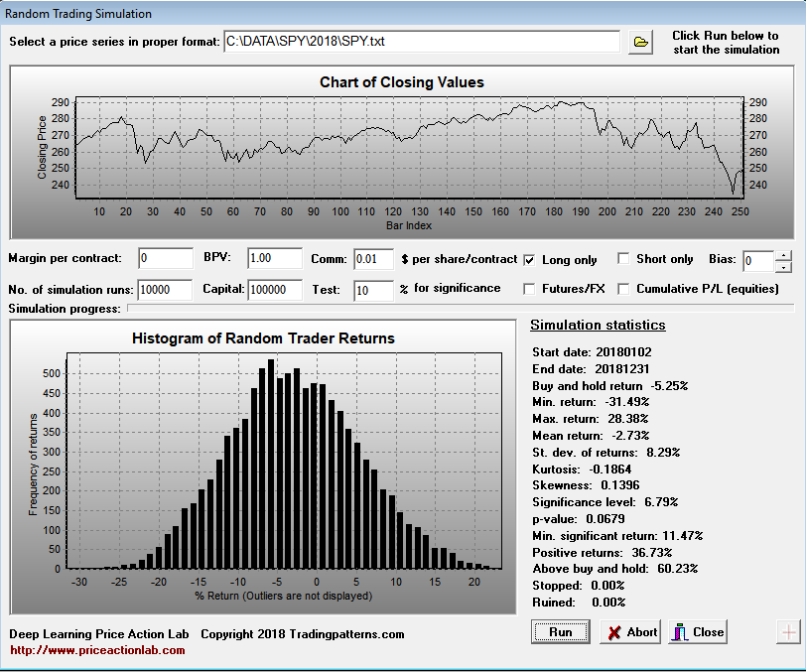Open the file browse folder icon

(x=641, y=42)
